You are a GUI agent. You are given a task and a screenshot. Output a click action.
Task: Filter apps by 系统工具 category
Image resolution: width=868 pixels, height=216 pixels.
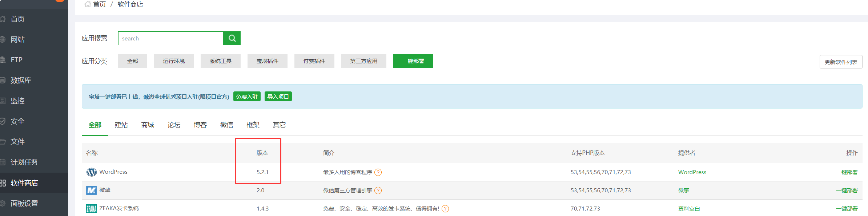[221, 61]
